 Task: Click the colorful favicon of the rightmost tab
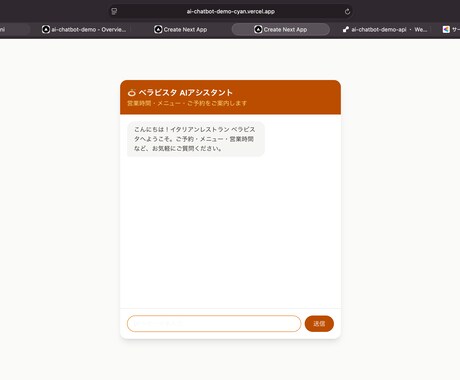(446, 30)
